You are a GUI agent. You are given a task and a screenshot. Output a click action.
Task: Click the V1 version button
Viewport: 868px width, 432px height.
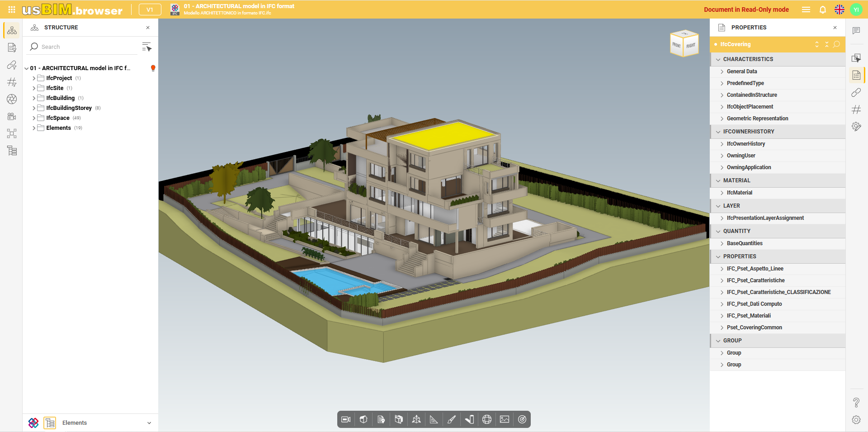point(150,9)
